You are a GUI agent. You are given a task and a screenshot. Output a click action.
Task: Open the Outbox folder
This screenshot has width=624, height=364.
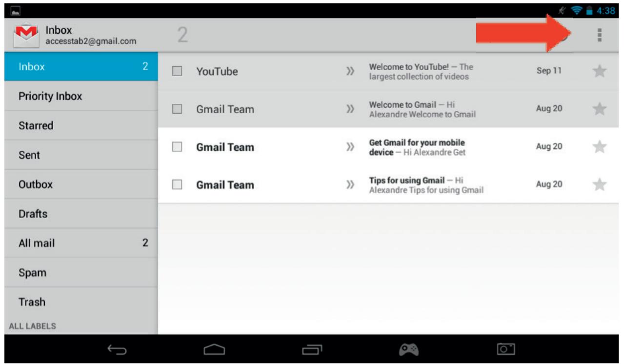click(81, 184)
